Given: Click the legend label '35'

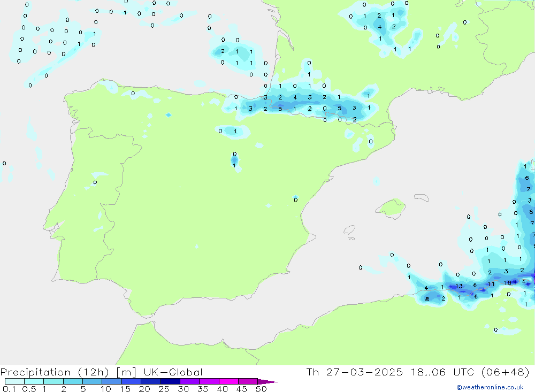Looking at the screenshot, I should click(x=203, y=389).
